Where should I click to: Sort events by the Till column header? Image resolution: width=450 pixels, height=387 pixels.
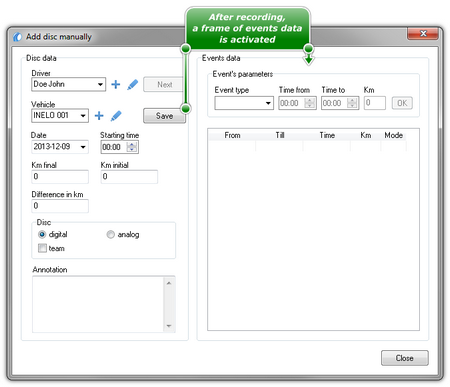pos(280,135)
